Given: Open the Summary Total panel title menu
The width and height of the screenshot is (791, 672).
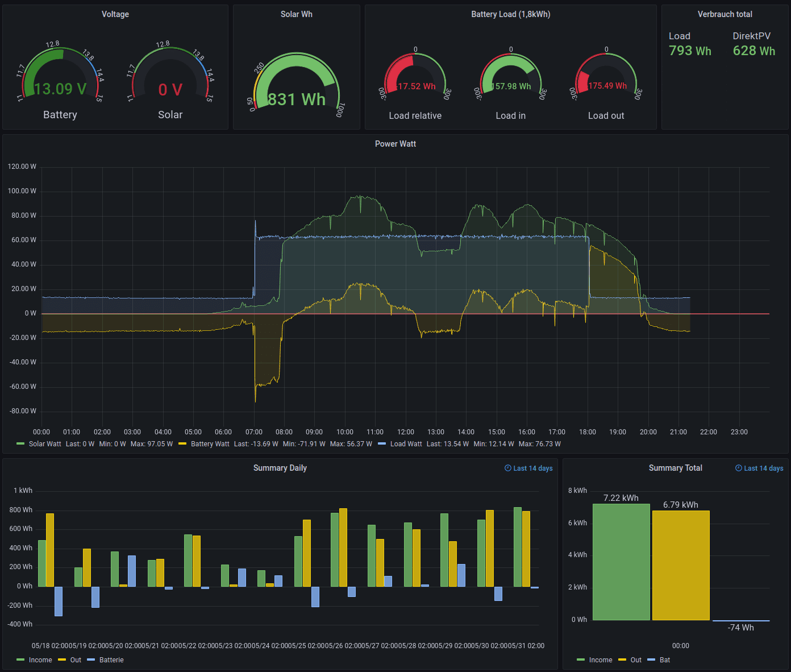Looking at the screenshot, I should (x=676, y=468).
